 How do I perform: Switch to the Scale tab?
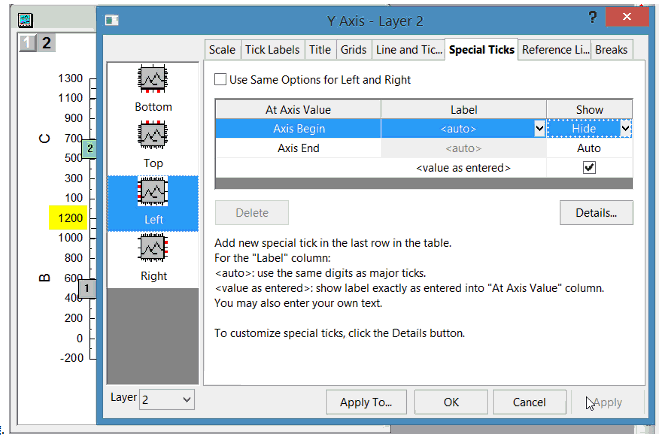(x=222, y=50)
